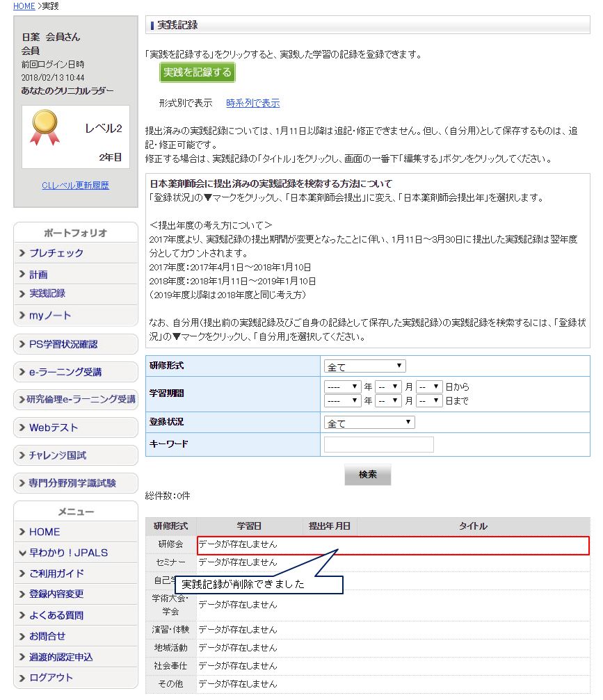Image resolution: width=603 pixels, height=700 pixels.
Task: Click the chevron icon beside Webテスト
Action: 22,428
